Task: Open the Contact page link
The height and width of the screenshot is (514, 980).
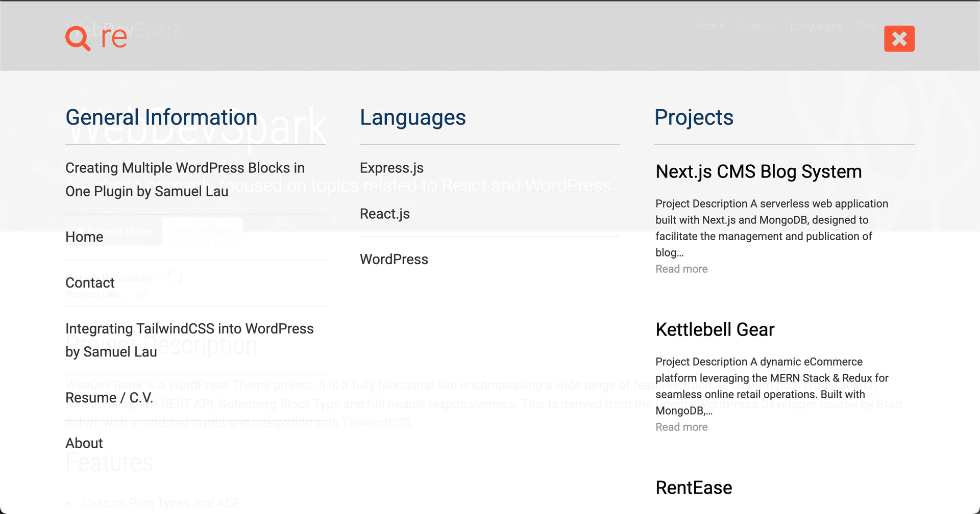Action: [x=90, y=283]
